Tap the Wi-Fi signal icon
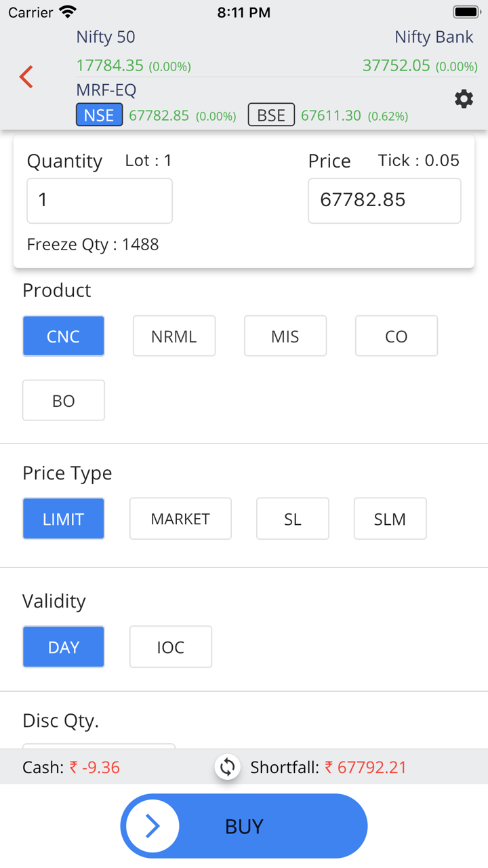This screenshot has width=488, height=868. [68, 12]
